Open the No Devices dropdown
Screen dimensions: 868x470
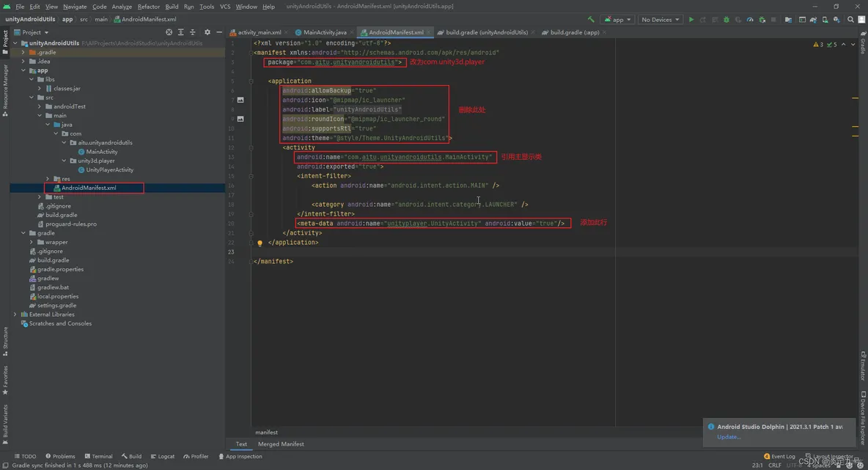[660, 19]
